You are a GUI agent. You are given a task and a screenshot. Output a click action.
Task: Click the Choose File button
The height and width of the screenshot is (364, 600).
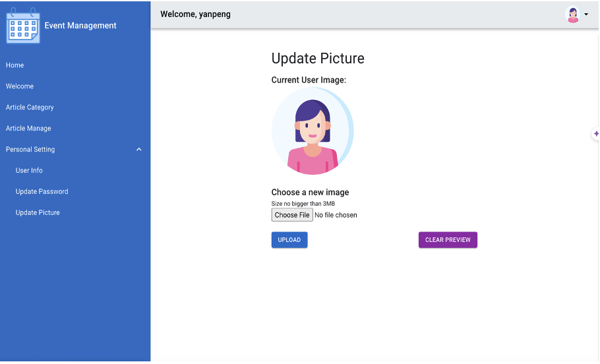292,215
